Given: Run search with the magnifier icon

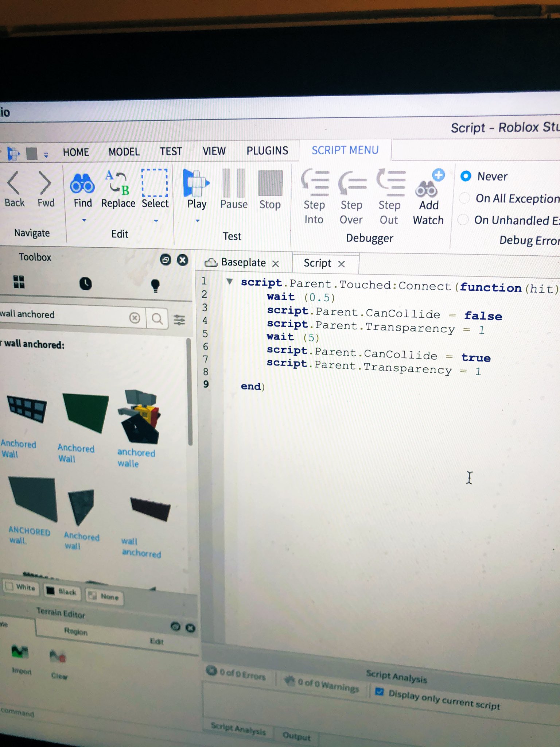Looking at the screenshot, I should [157, 319].
